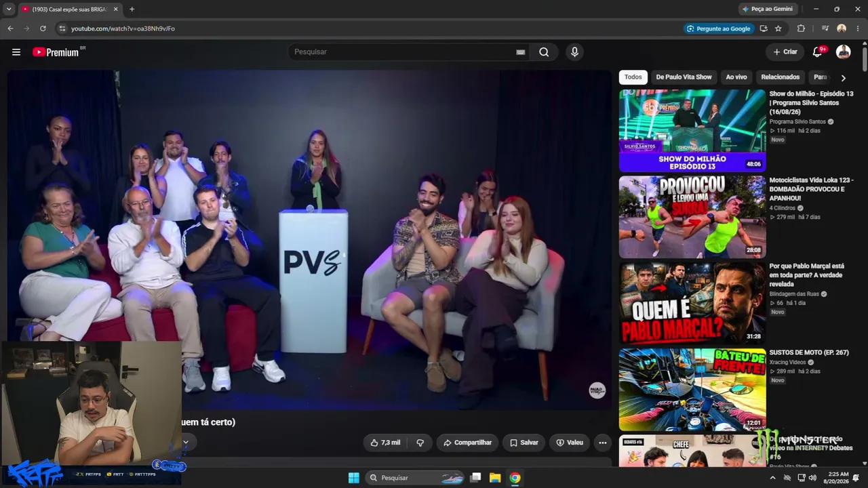Open the YouTube guide hamburger menu
The width and height of the screenshot is (868, 488).
pos(16,52)
